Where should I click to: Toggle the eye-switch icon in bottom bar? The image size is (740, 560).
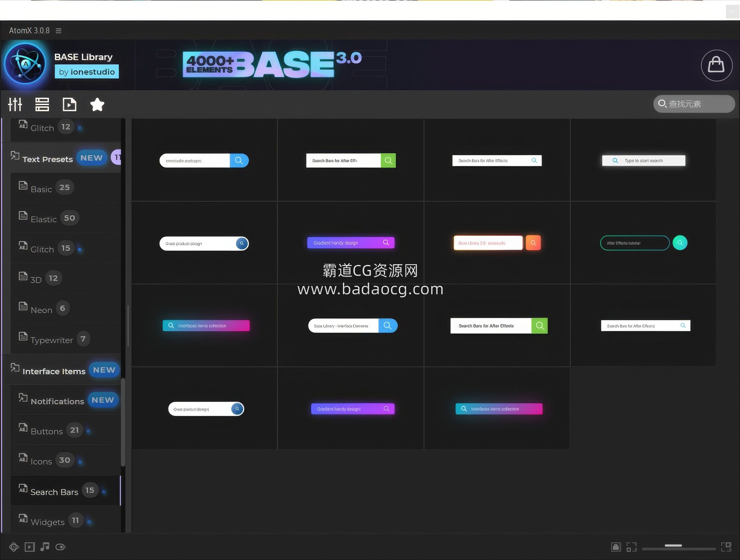(61, 547)
